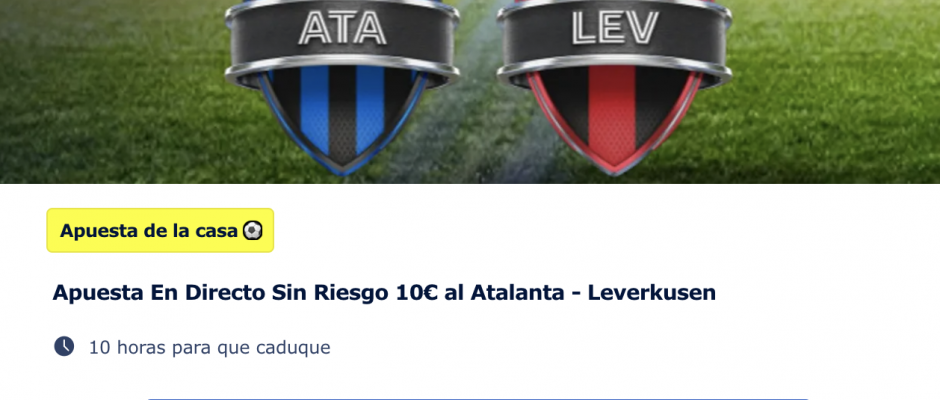Open the Apuesta En Directo Sin Riesgo promotion title
Screen dimensions: 940x400
pyautogui.click(x=384, y=293)
